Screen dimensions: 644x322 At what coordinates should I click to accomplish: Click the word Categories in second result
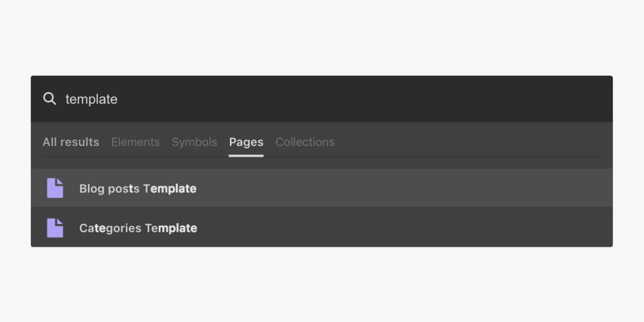110,228
